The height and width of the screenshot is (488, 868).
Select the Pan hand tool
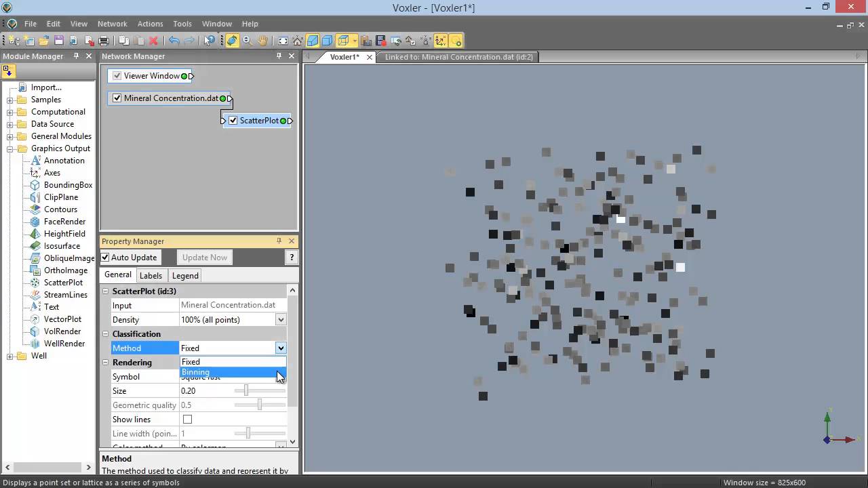coord(262,41)
